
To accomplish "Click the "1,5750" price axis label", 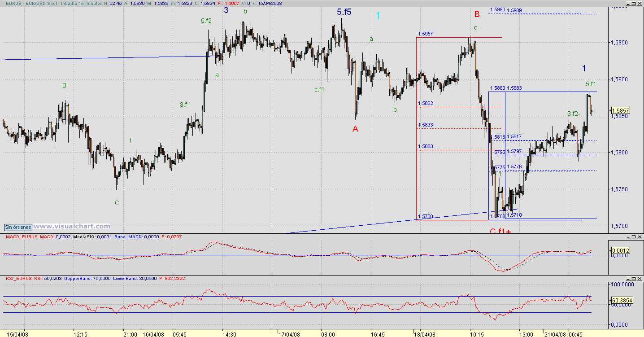I will tap(620, 189).
